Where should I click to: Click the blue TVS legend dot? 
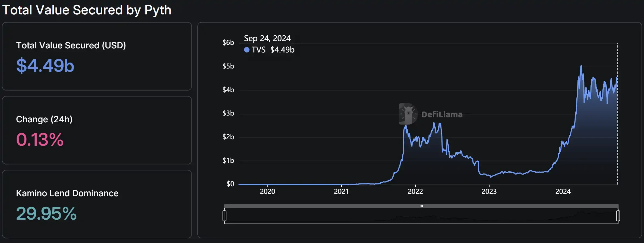247,50
